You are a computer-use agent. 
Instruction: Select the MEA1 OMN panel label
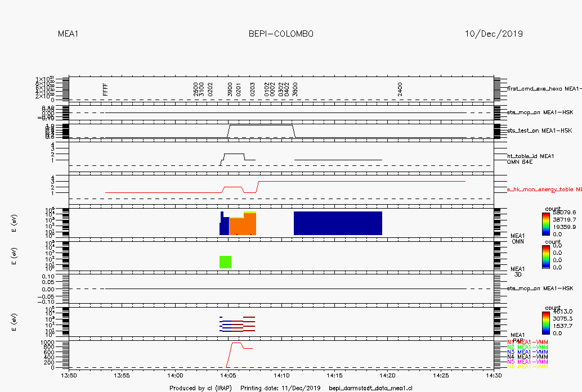518,238
